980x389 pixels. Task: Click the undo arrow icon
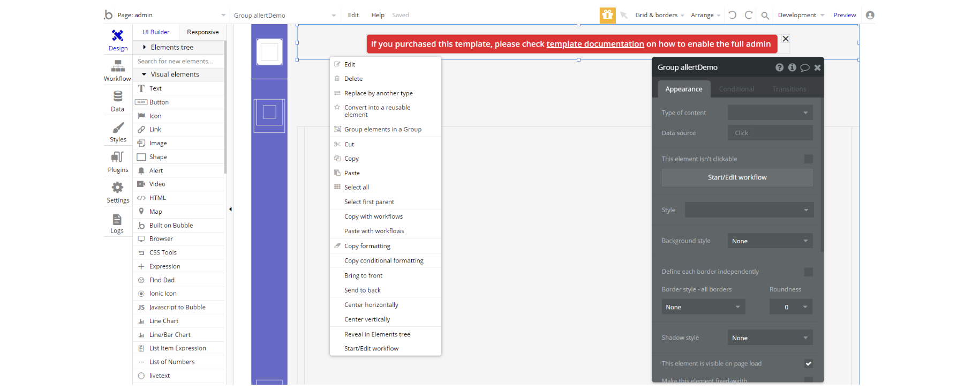pos(733,15)
